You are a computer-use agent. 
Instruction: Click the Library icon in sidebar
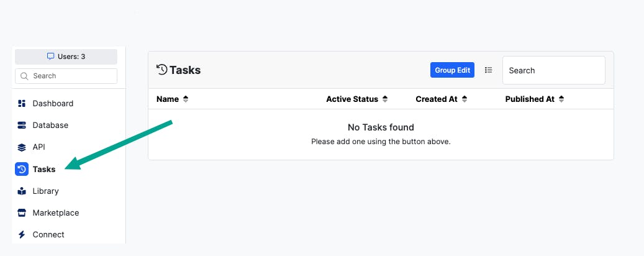coord(22,191)
